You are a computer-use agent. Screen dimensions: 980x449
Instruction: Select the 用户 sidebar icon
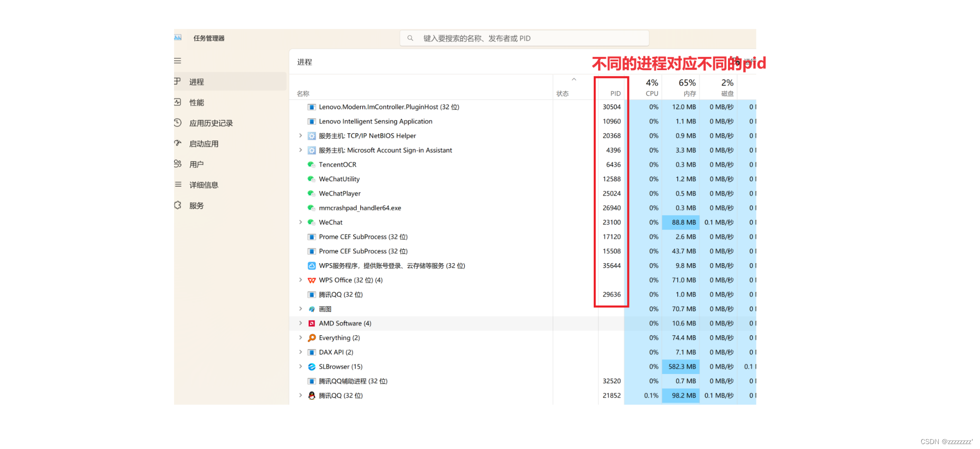point(177,164)
